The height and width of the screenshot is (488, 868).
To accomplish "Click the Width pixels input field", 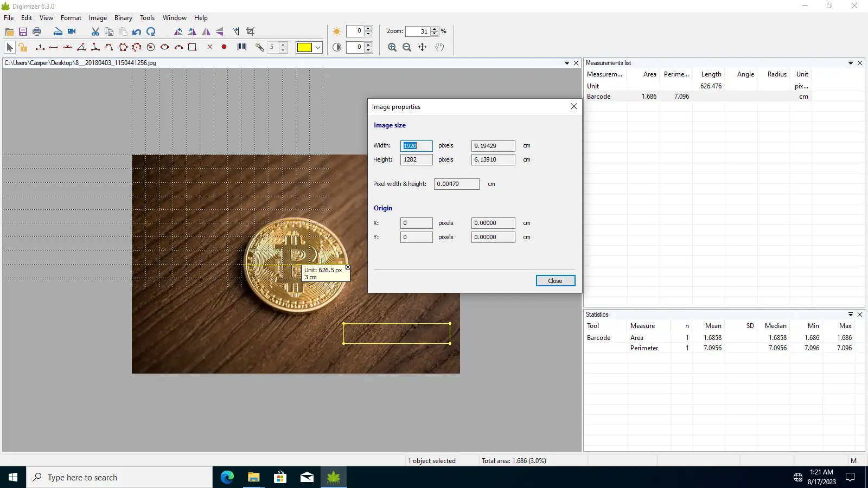I will point(417,146).
